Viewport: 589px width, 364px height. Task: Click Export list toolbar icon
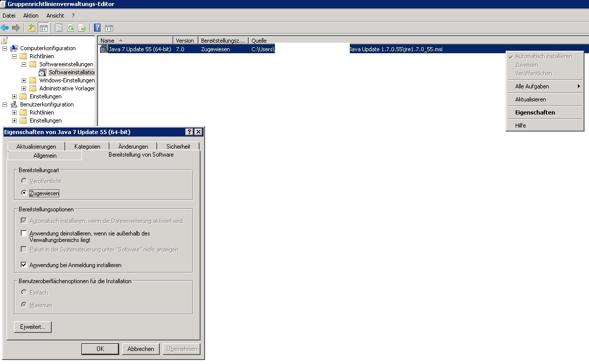(x=82, y=28)
